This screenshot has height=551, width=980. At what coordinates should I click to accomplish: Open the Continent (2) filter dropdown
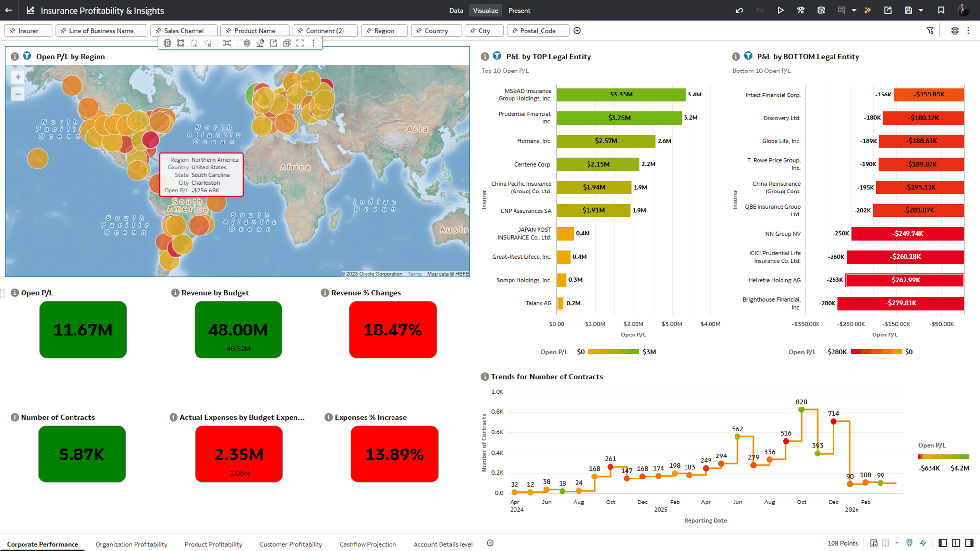pos(325,30)
